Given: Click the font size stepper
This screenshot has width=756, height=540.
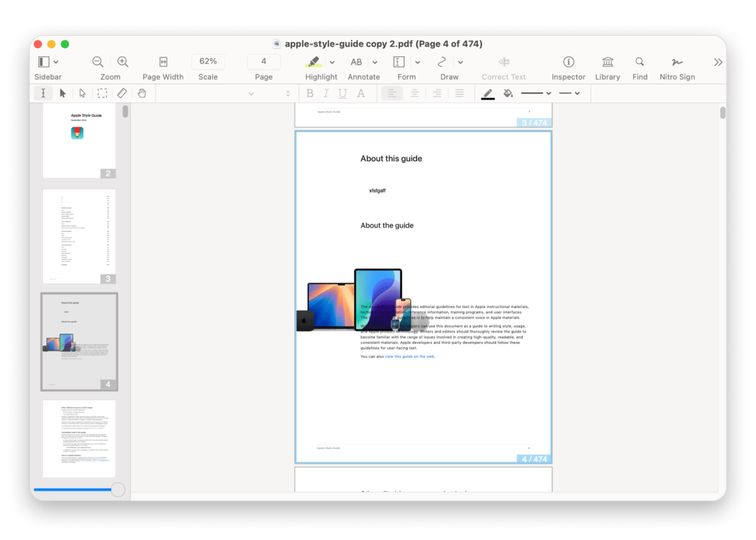Looking at the screenshot, I should [x=288, y=94].
